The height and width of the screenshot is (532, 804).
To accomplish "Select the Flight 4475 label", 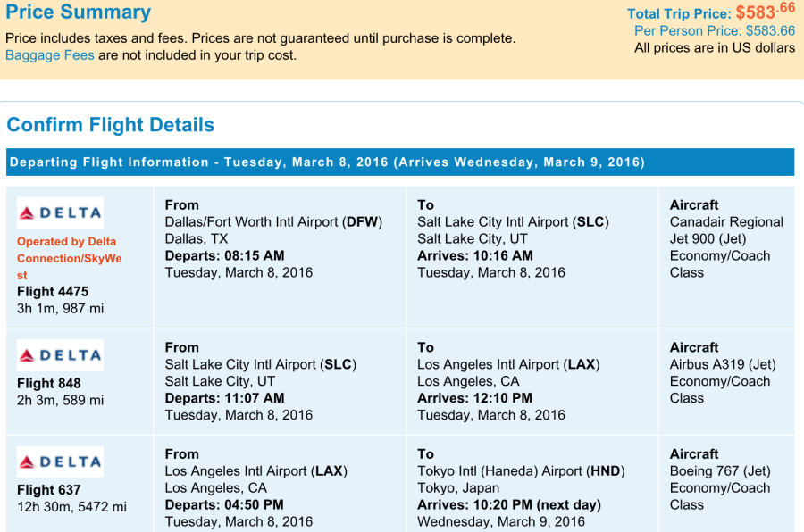I will point(53,292).
